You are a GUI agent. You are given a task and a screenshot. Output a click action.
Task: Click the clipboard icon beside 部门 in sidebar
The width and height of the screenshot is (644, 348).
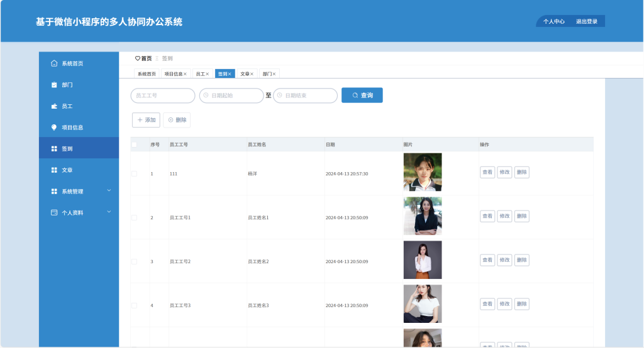pyautogui.click(x=54, y=85)
